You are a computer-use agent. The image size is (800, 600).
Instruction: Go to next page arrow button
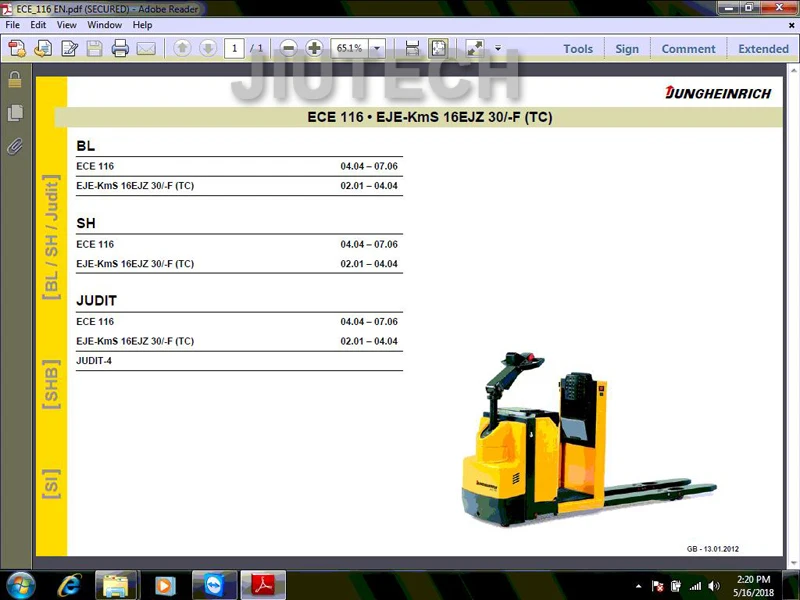(x=208, y=48)
